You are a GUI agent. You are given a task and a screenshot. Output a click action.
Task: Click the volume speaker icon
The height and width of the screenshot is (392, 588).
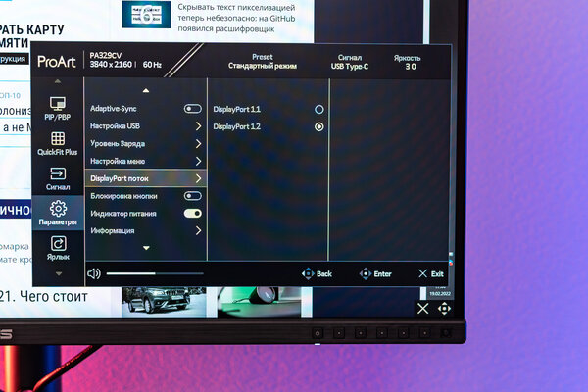94,273
